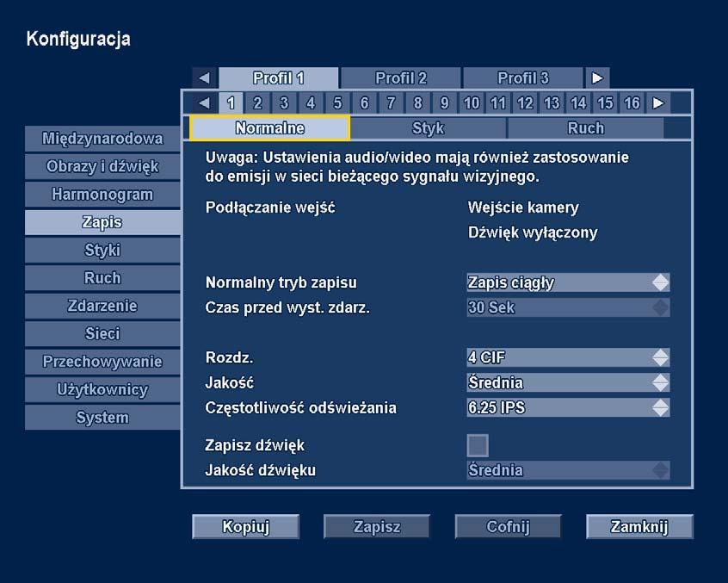Click the Zapisz button

click(x=377, y=526)
